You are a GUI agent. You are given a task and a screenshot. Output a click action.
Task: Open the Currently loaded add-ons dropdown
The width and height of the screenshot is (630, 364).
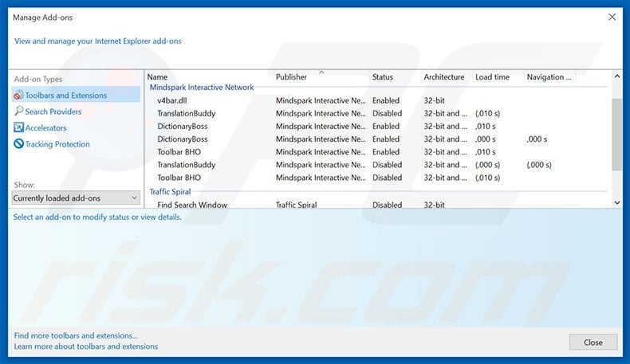pos(76,198)
